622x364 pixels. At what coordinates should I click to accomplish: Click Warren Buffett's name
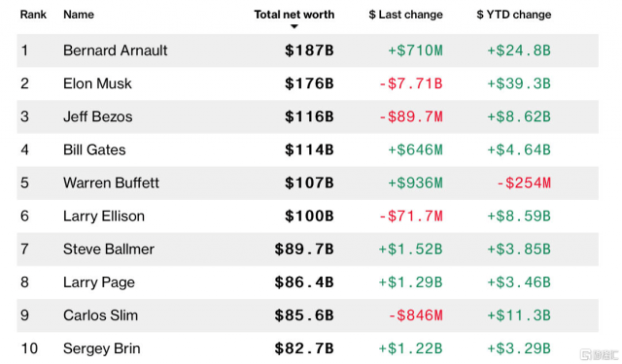[111, 183]
